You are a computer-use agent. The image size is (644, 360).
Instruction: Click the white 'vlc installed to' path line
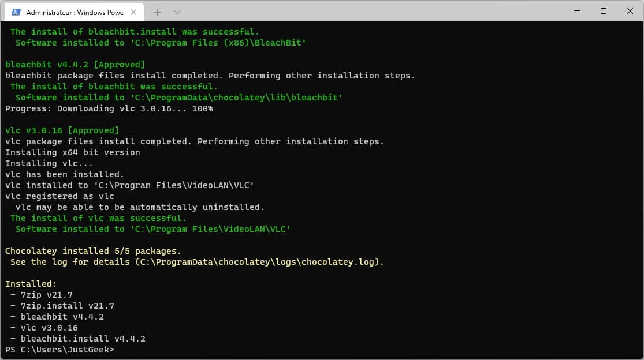tap(129, 185)
